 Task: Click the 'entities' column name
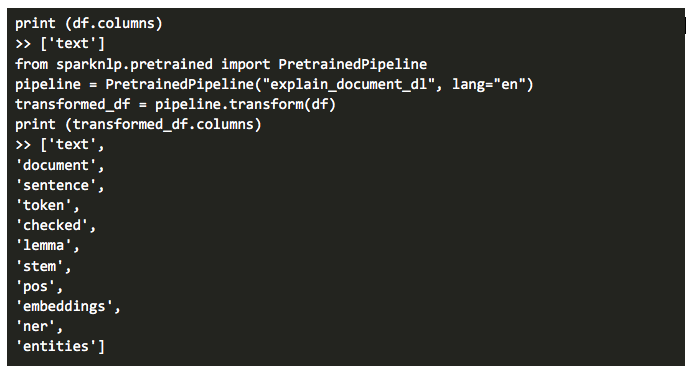56,346
